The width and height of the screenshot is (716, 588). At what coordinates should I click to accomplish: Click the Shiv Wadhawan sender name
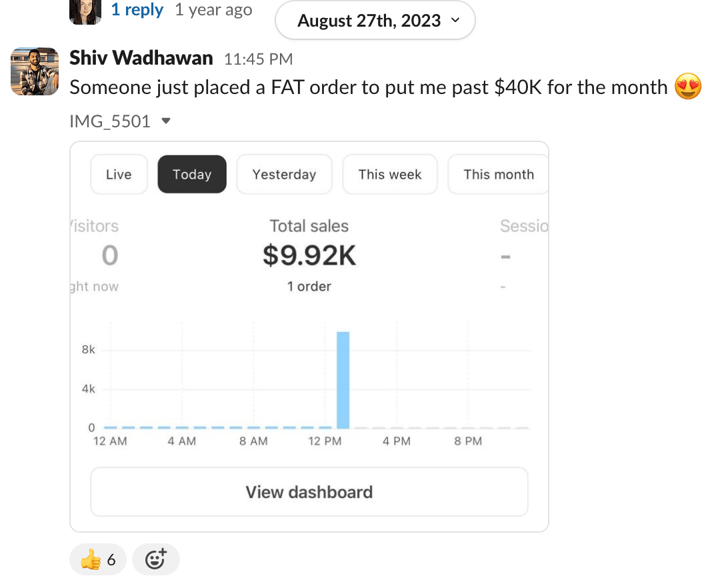(x=141, y=59)
